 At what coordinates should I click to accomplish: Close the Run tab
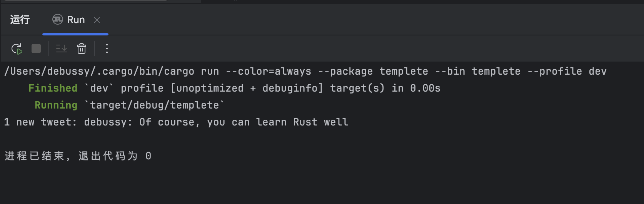(x=97, y=20)
